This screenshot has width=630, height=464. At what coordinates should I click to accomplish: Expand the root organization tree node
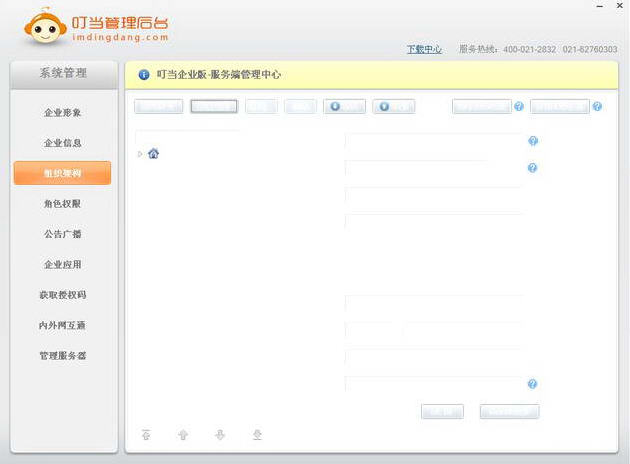[x=140, y=154]
